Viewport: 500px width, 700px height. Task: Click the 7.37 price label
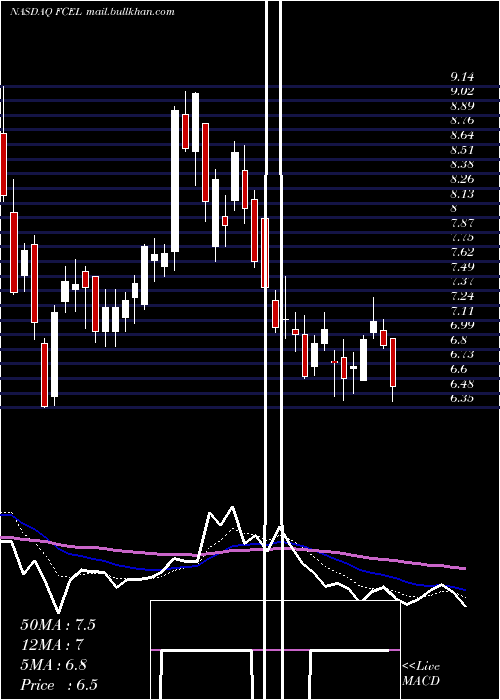click(x=462, y=281)
